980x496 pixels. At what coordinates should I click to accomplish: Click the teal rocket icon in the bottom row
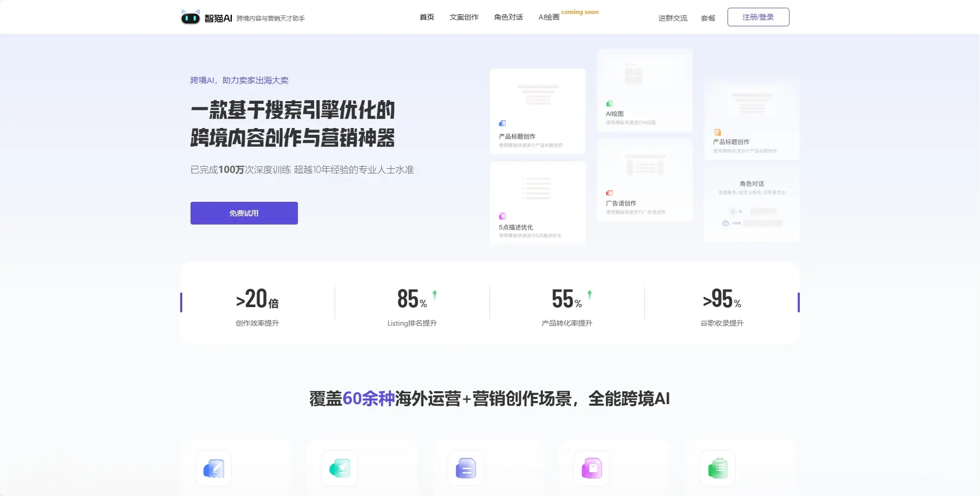[340, 468]
